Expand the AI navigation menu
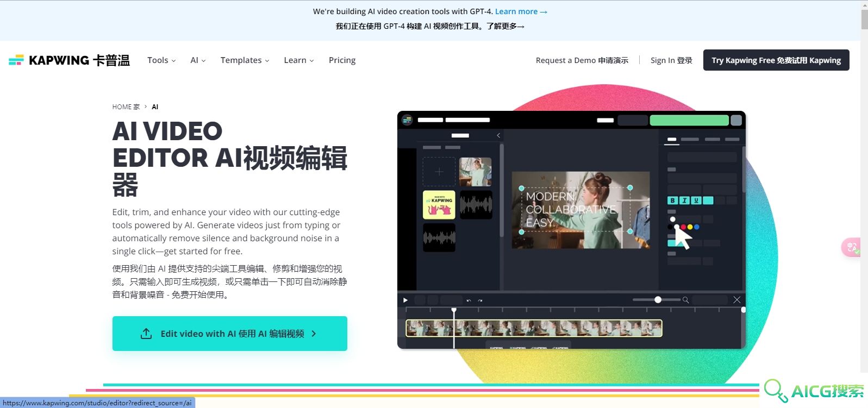 click(x=198, y=60)
